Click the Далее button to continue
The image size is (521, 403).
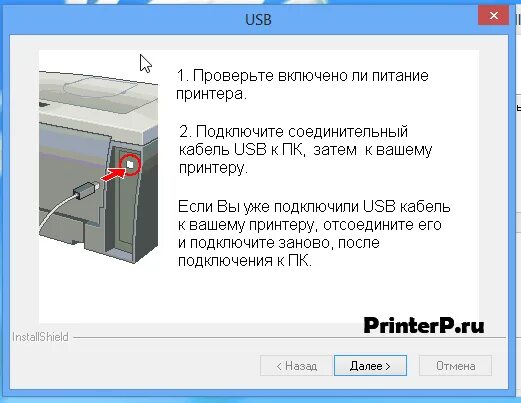[370, 366]
